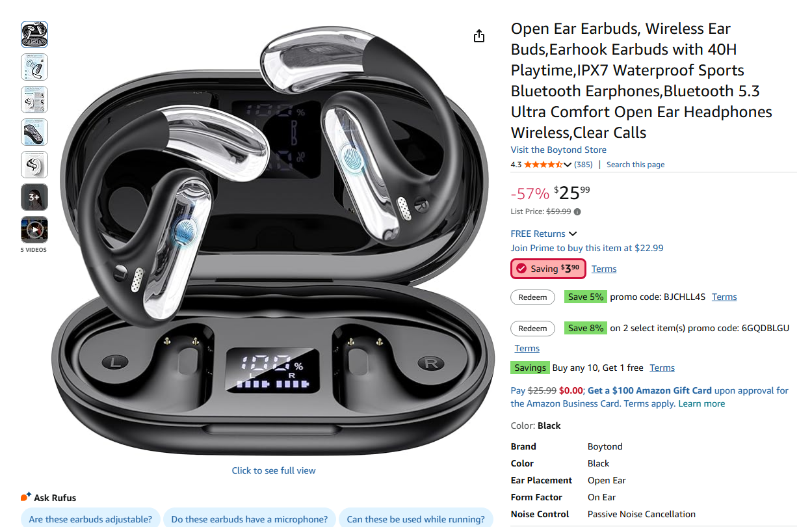
Task: Open Terms for Buy 10 Get 1 free
Action: 662,368
